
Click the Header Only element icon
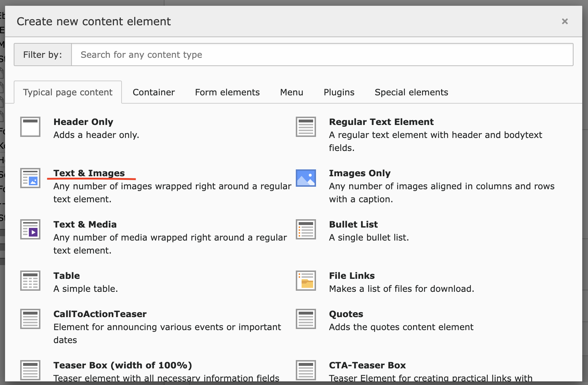30,127
